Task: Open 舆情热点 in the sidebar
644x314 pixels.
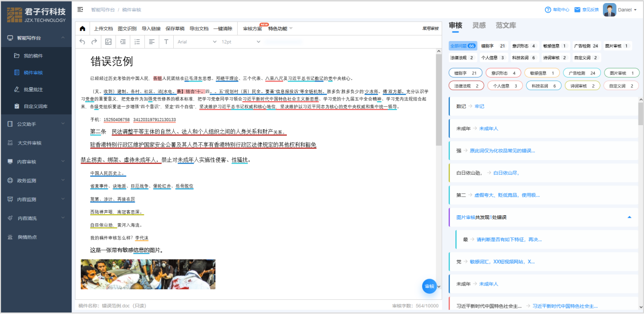Action: [x=27, y=237]
